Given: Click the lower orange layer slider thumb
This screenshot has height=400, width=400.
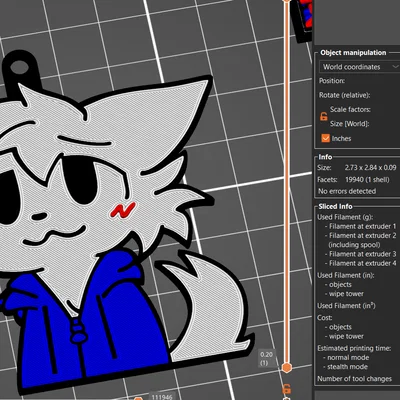Looking at the screenshot, I should (286, 368).
